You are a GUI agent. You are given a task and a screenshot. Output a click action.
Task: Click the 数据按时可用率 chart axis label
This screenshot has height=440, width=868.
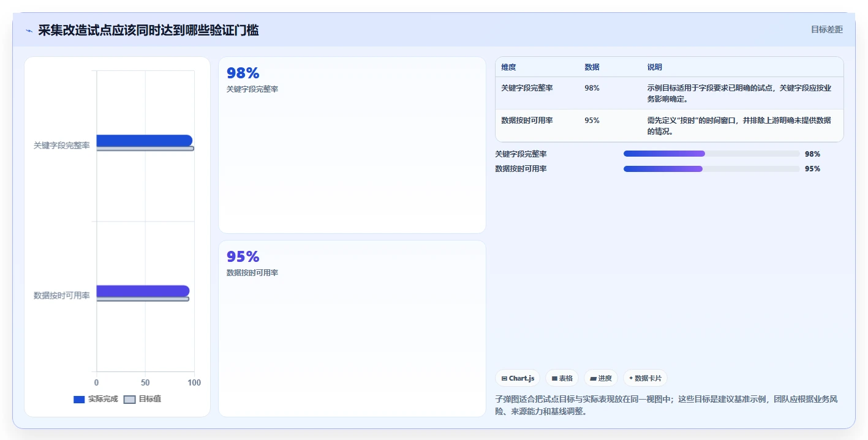pos(61,296)
